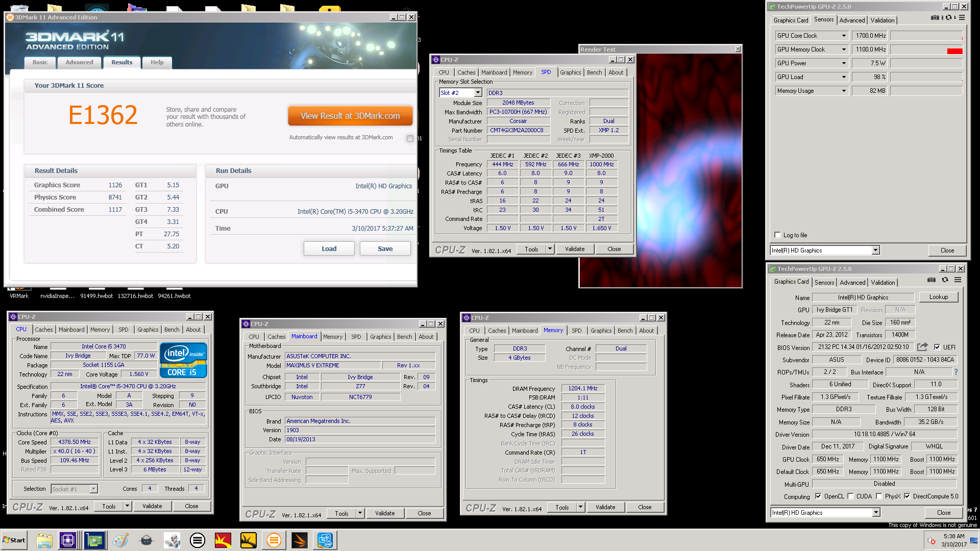
Task: Click the black orange-swoosh 3DMark taskbar icon
Action: [300, 540]
